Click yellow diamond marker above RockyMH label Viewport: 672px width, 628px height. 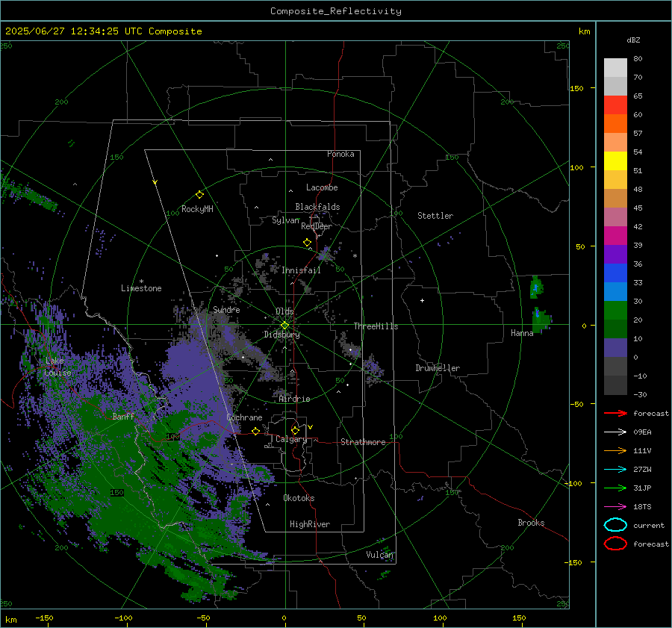[199, 195]
